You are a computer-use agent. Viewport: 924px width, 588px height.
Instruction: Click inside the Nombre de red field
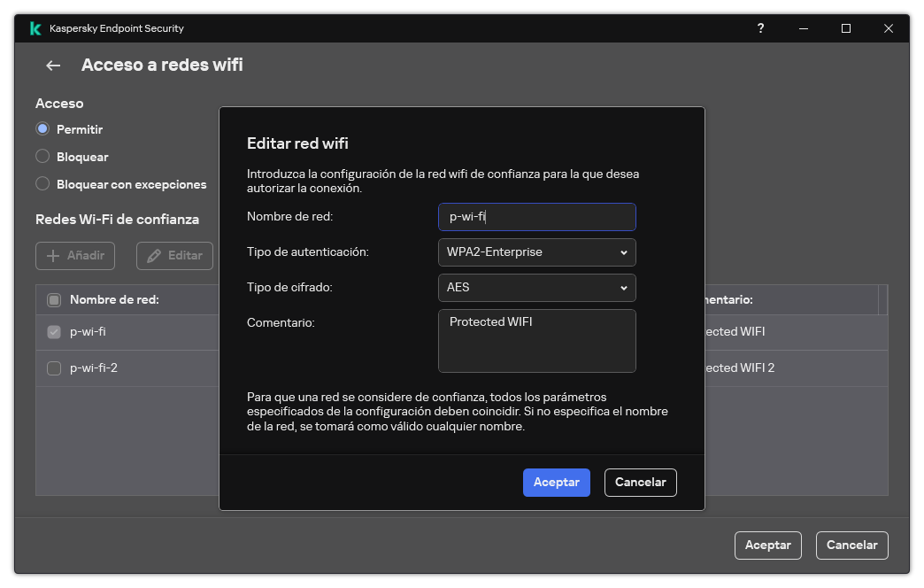click(x=536, y=217)
